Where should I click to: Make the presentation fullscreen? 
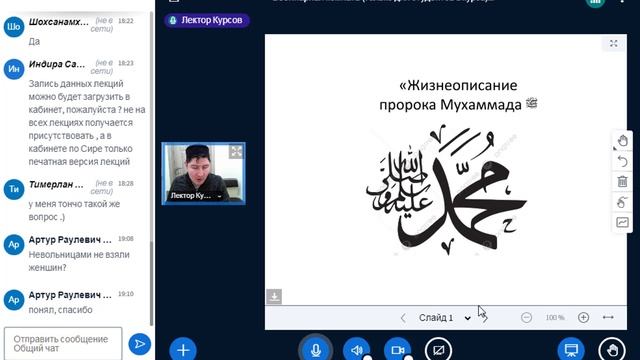[613, 44]
